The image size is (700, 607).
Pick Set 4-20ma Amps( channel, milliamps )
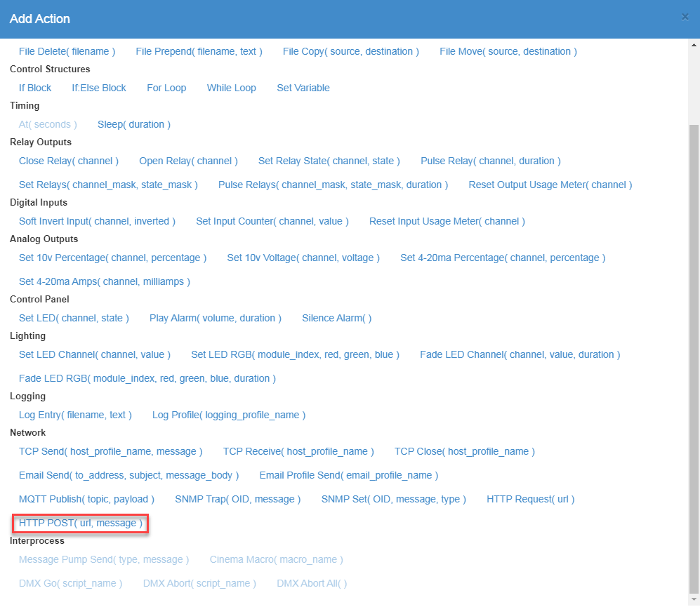point(105,281)
